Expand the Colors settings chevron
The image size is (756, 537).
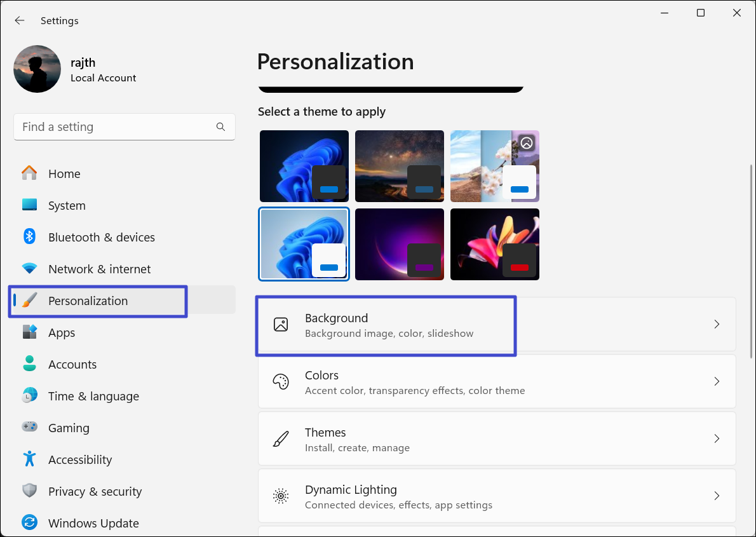tap(717, 381)
